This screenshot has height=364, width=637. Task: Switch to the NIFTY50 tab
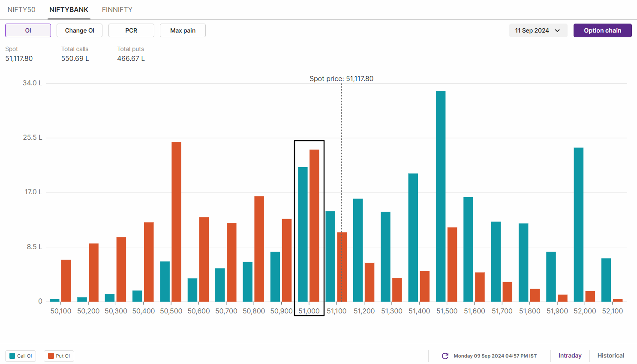[21, 9]
